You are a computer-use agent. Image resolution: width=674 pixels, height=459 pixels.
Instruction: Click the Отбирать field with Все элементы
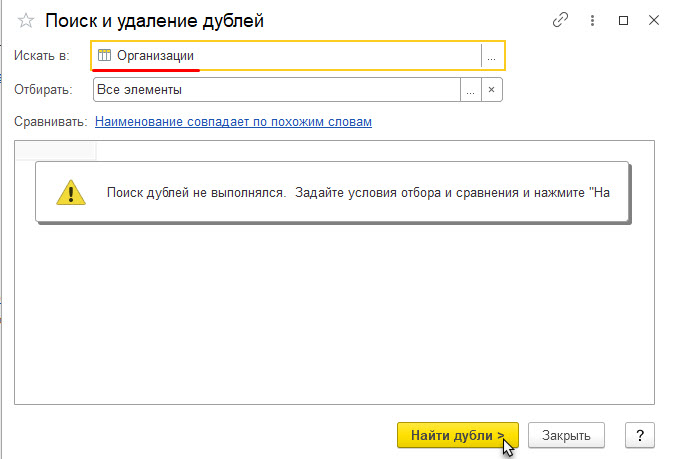(x=275, y=90)
